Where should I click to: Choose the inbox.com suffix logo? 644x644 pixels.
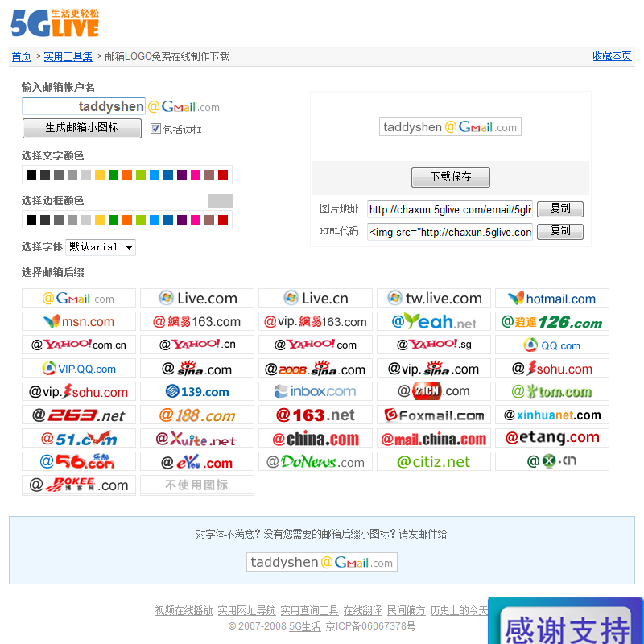(316, 392)
